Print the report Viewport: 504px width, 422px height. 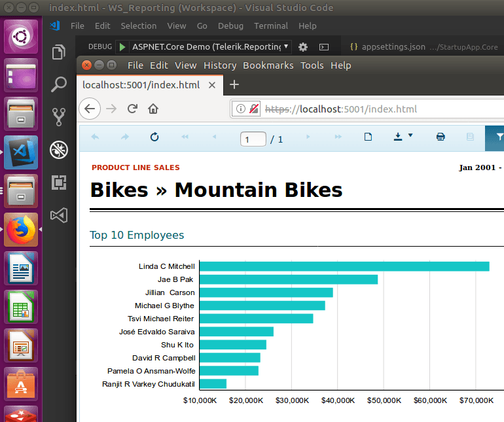coord(441,137)
